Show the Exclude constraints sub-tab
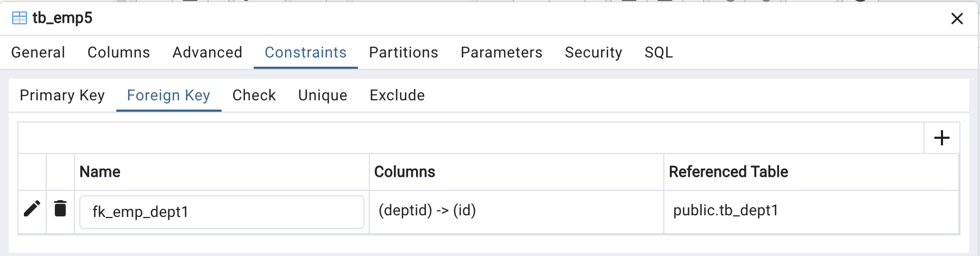The image size is (980, 256). pyautogui.click(x=397, y=95)
